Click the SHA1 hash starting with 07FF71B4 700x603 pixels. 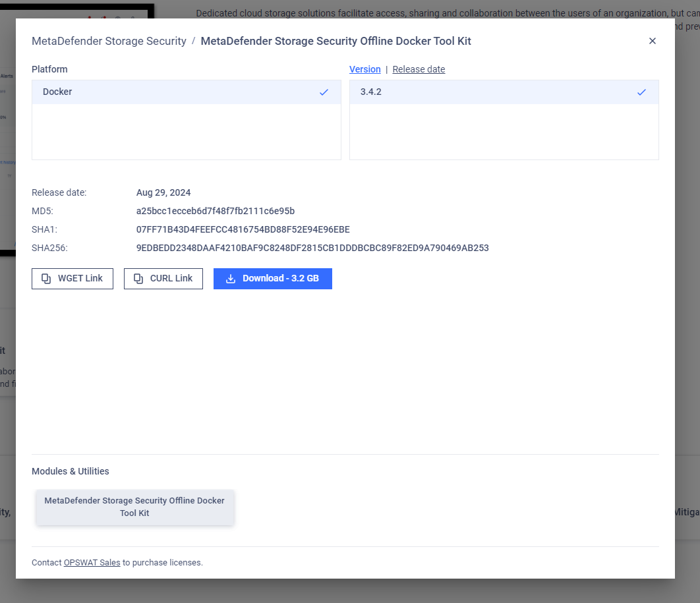[243, 229]
